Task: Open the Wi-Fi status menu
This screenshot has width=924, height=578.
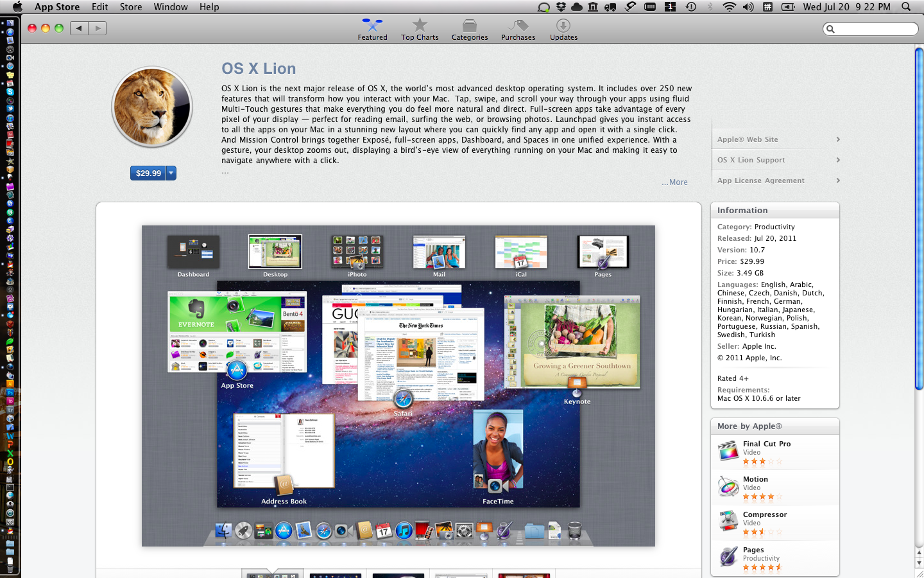Action: coord(729,6)
